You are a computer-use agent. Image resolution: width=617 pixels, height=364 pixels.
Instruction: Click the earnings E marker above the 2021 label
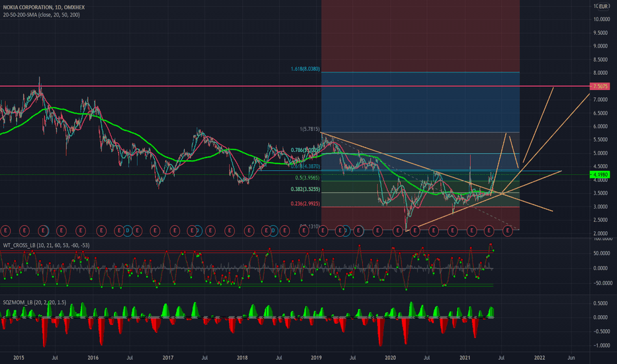pyautogui.click(x=471, y=230)
